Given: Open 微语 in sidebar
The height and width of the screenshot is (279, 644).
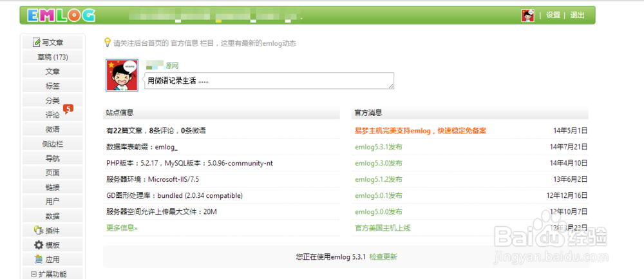Looking at the screenshot, I should coord(53,130).
